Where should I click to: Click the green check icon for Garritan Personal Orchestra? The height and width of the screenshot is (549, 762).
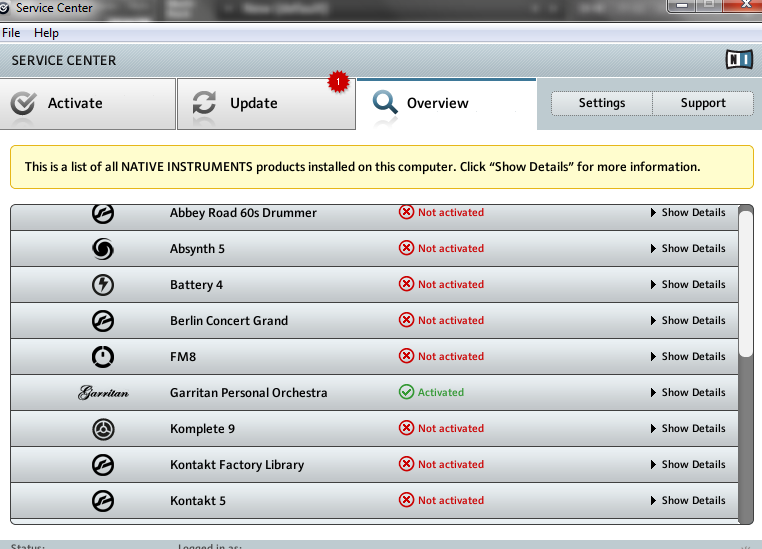(406, 392)
